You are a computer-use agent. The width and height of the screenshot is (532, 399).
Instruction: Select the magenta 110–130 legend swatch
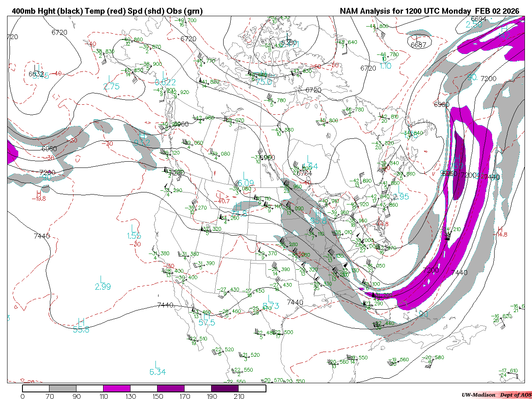point(117,388)
